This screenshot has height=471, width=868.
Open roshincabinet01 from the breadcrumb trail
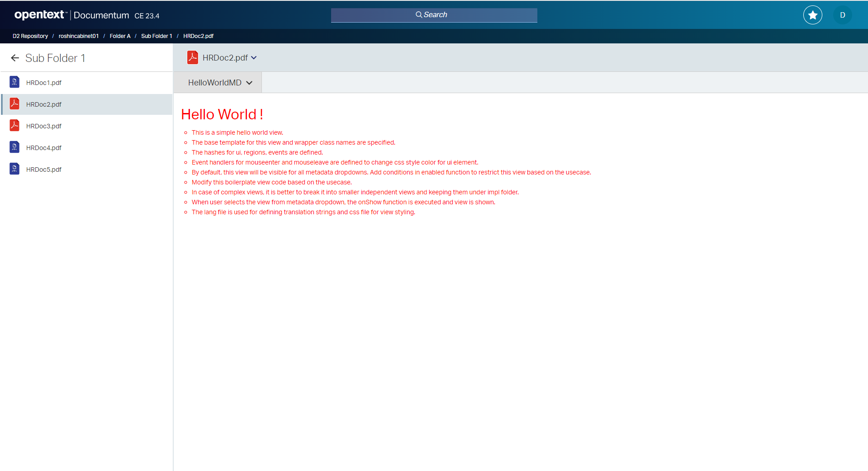click(x=79, y=36)
